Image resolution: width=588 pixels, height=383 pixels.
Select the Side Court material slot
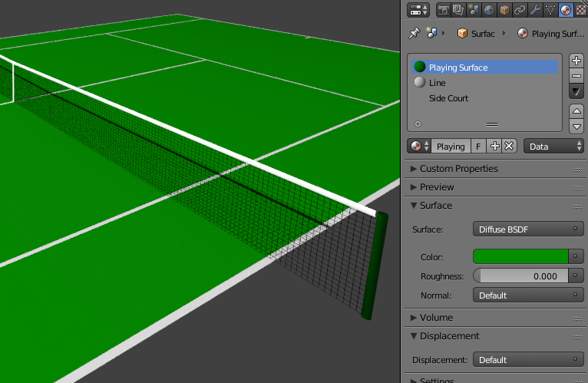485,98
